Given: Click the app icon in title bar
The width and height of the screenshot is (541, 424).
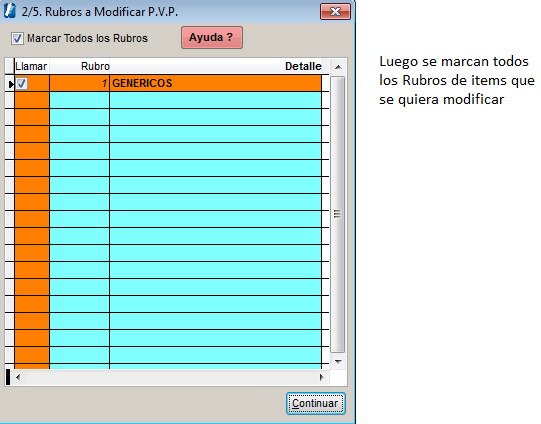Looking at the screenshot, I should [10, 11].
